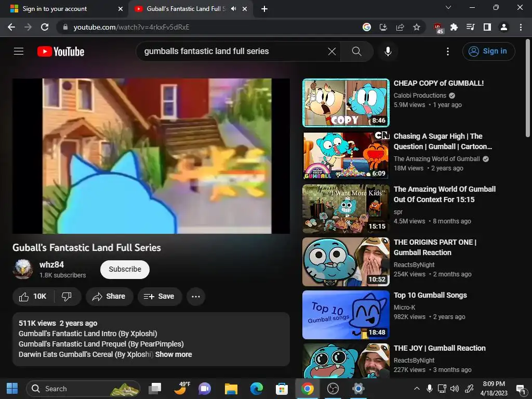Open File Explorer from the taskbar
This screenshot has width=532, height=399.
pos(231,389)
